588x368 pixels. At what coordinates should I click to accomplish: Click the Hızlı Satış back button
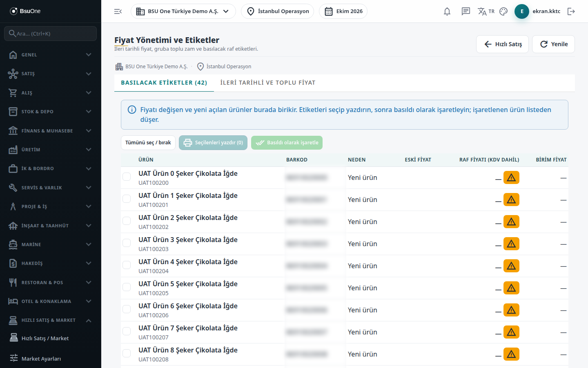point(502,44)
